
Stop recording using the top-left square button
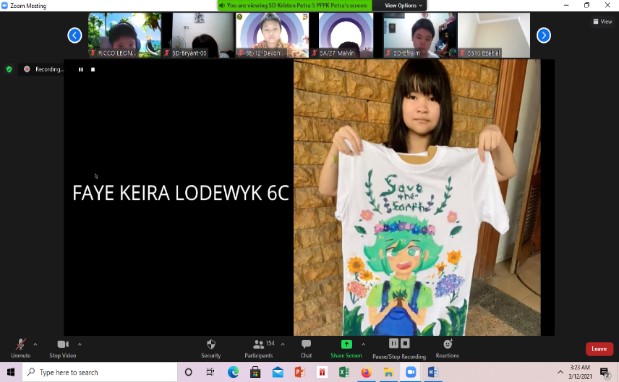(x=93, y=69)
